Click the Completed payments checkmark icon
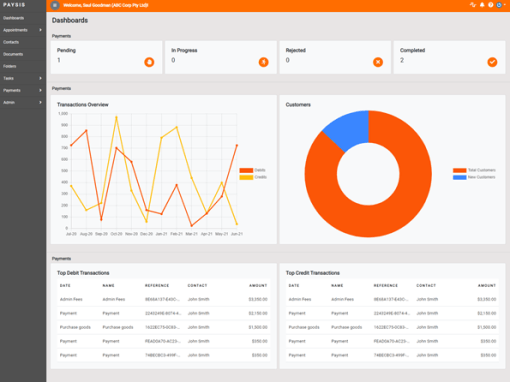 pos(492,62)
